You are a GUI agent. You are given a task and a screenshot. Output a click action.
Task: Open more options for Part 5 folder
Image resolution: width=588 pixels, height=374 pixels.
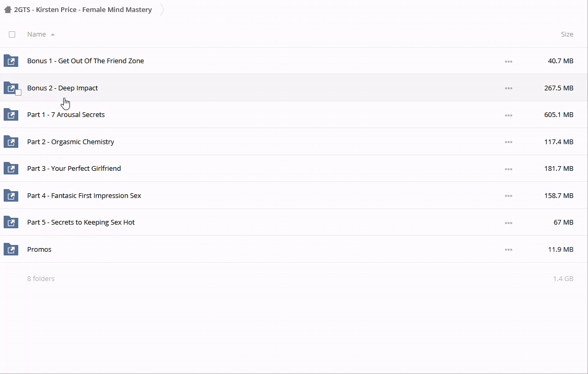point(508,223)
